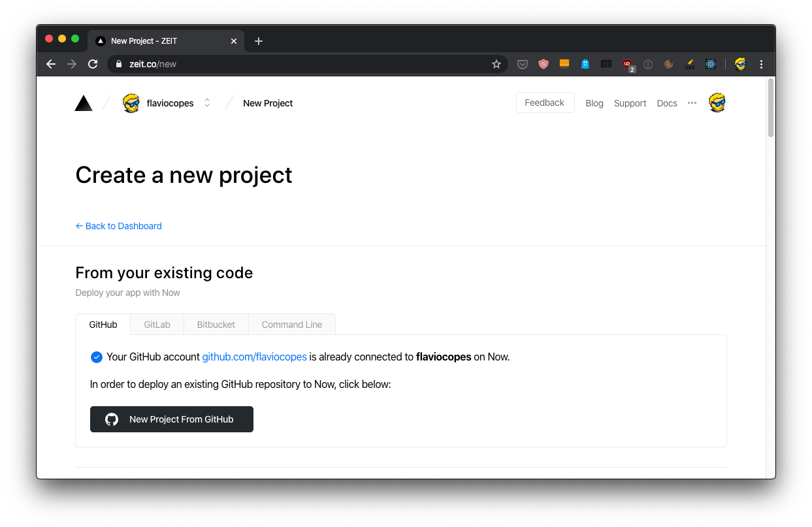The height and width of the screenshot is (527, 812).
Task: Open the uBlock Origin extension
Action: (x=627, y=64)
